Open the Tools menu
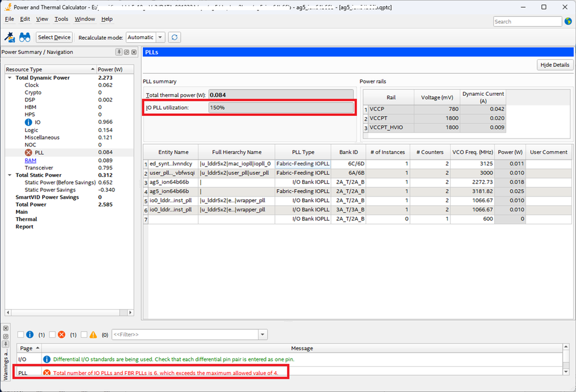The width and height of the screenshot is (576, 392). (61, 19)
